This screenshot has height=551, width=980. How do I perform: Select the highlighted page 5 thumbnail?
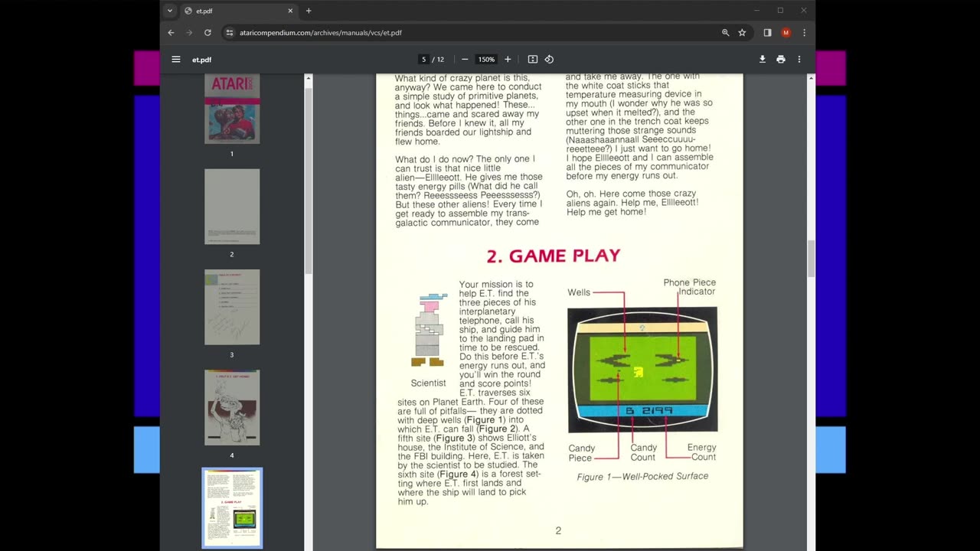(232, 508)
